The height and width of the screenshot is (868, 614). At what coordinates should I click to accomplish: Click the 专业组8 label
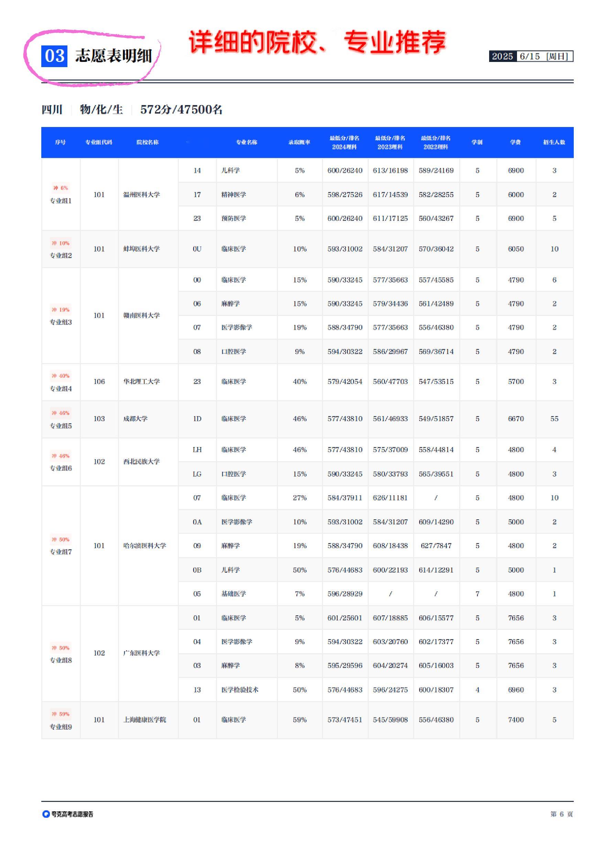pos(61,660)
